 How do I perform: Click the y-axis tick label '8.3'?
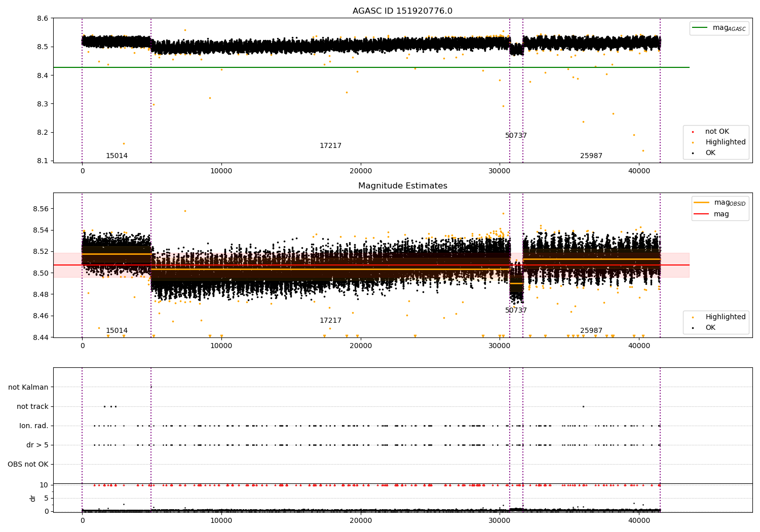pos(43,104)
